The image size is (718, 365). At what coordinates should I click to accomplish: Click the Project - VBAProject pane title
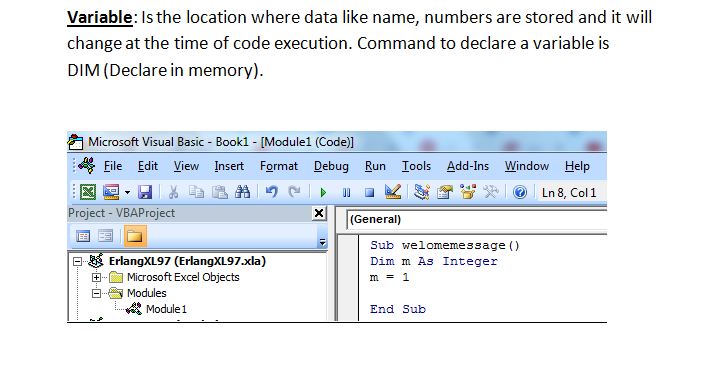tap(121, 213)
